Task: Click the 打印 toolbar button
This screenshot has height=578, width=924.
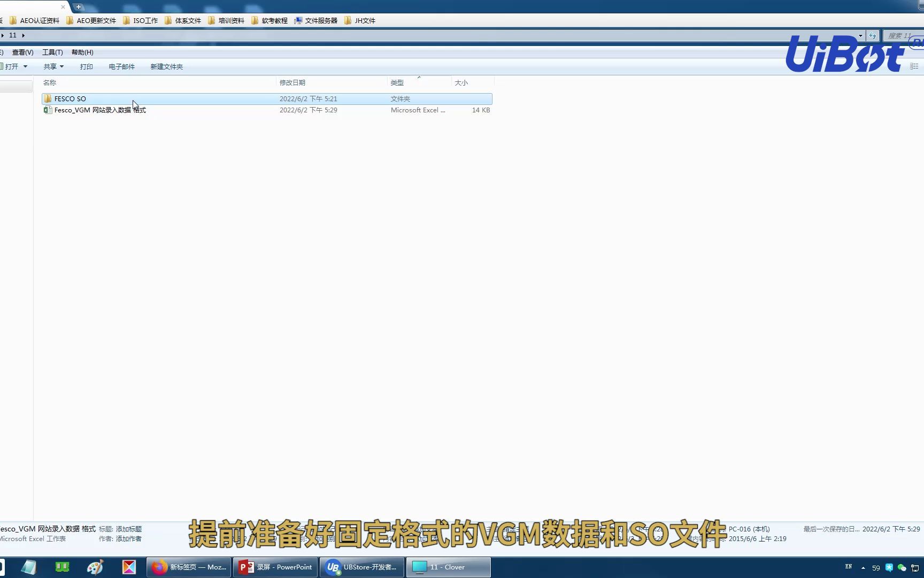Action: click(x=86, y=66)
